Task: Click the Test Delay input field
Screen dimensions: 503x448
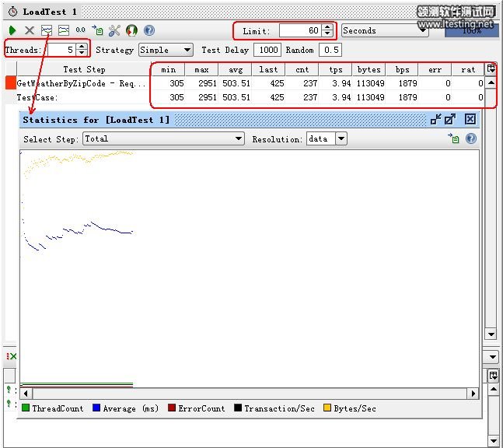Action: (x=267, y=50)
